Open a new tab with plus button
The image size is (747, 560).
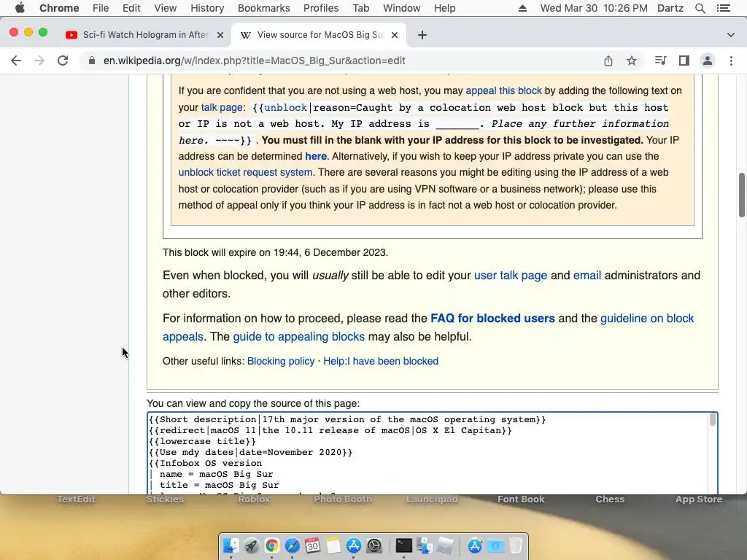[x=422, y=35]
